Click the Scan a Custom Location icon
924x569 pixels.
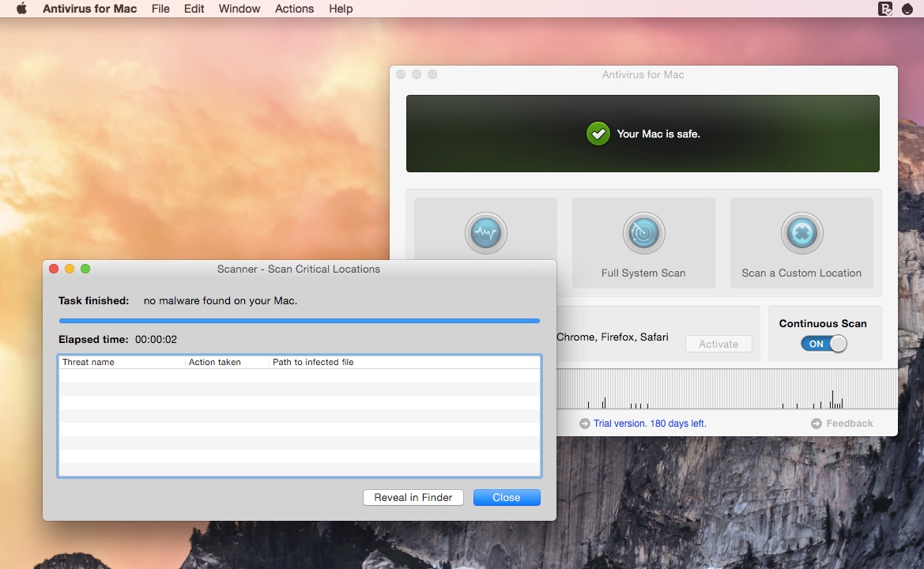[x=801, y=233]
